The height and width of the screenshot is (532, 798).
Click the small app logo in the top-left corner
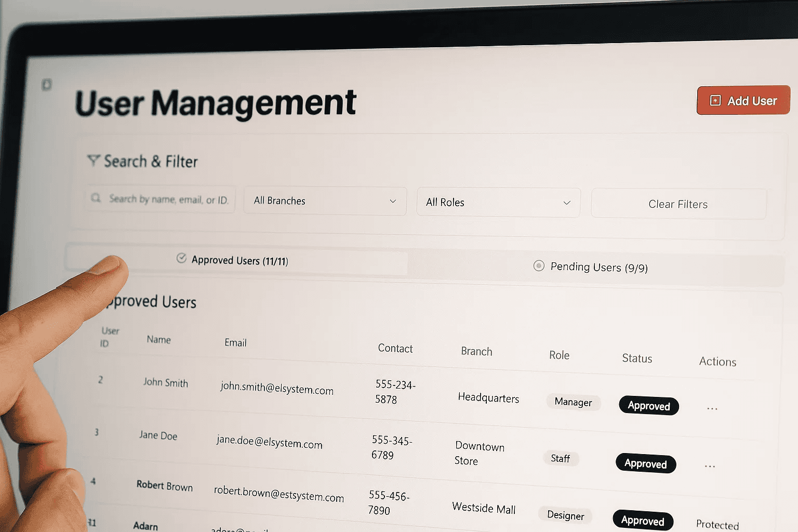click(x=47, y=85)
